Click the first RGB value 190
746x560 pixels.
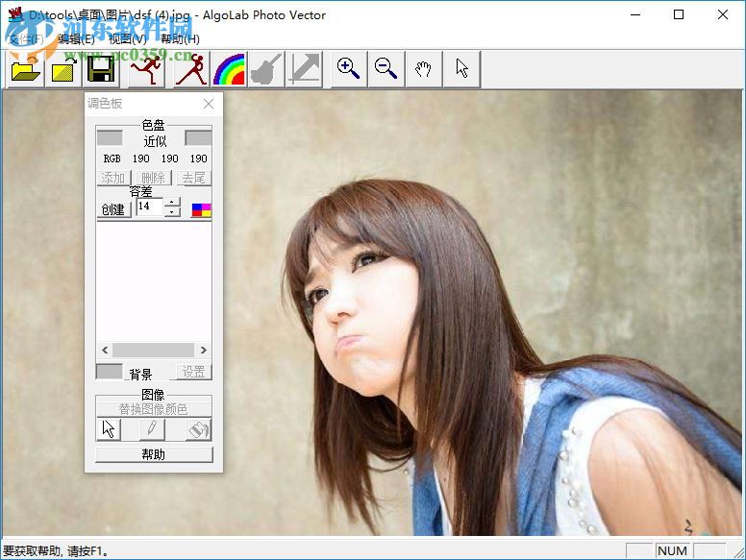pyautogui.click(x=140, y=158)
